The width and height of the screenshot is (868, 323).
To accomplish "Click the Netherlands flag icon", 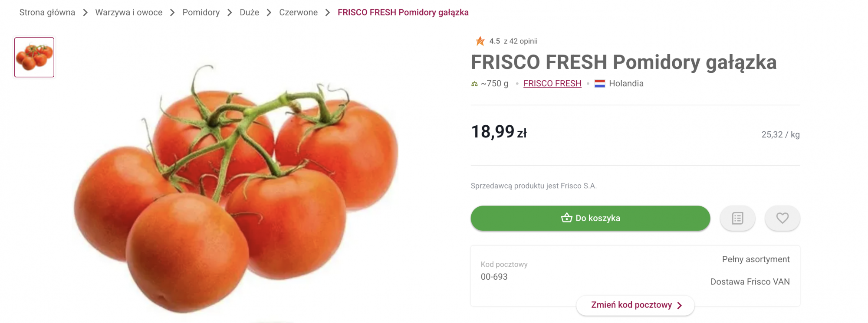I will point(600,84).
